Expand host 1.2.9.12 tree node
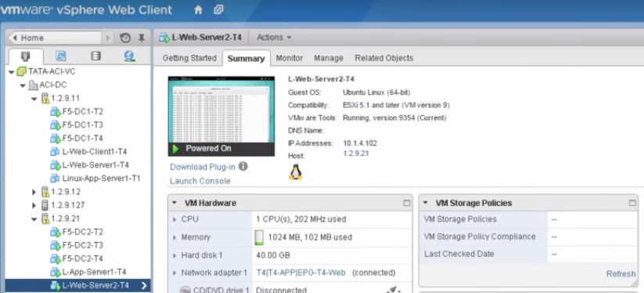 tap(34, 192)
